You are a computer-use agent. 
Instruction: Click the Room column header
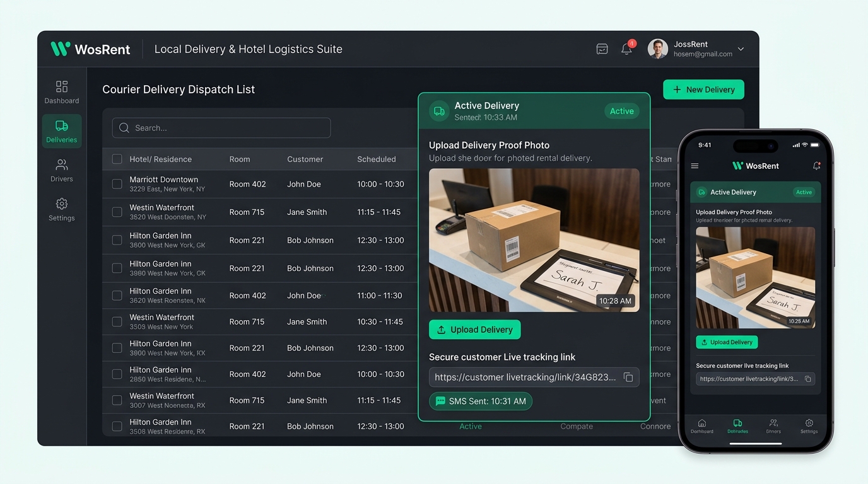tap(240, 159)
